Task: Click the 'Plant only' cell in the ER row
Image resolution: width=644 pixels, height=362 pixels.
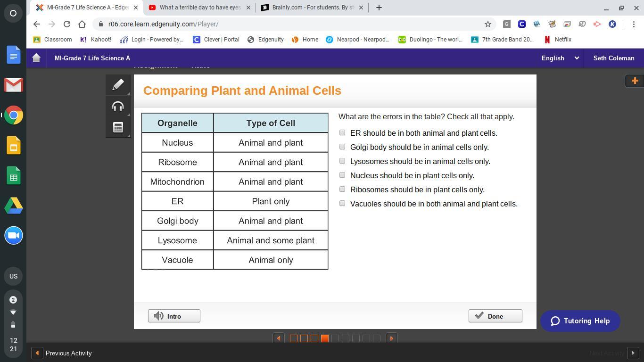Action: (x=271, y=201)
